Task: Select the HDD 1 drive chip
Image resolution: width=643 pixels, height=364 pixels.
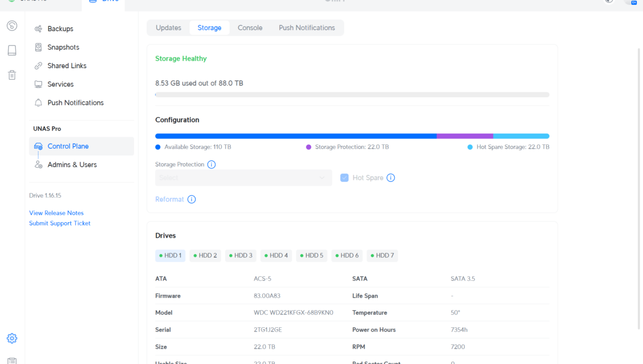Action: pos(170,255)
